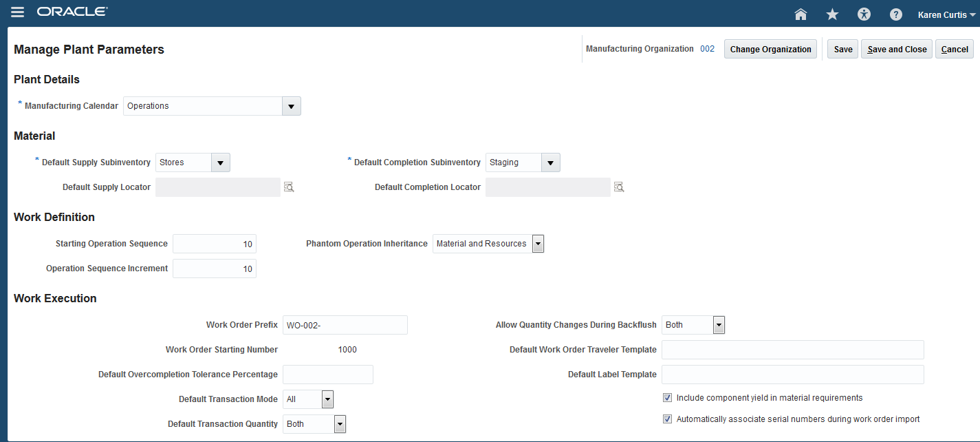
Task: Click the Work Order Starting Number value 1000
Action: (347, 350)
